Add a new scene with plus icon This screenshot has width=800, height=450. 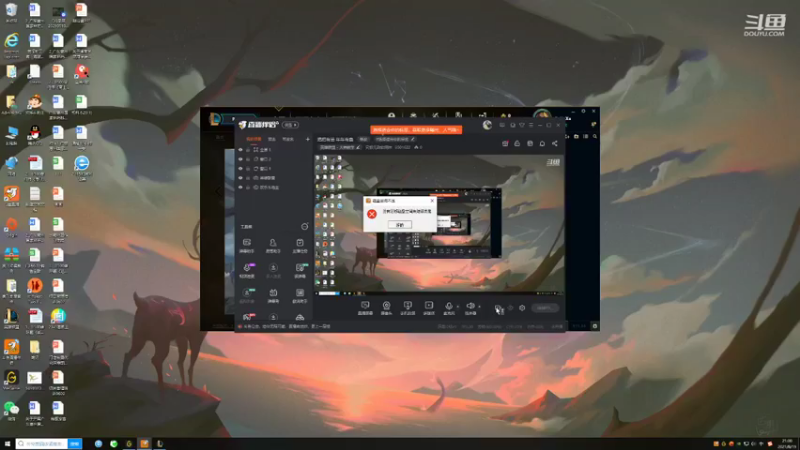(308, 139)
